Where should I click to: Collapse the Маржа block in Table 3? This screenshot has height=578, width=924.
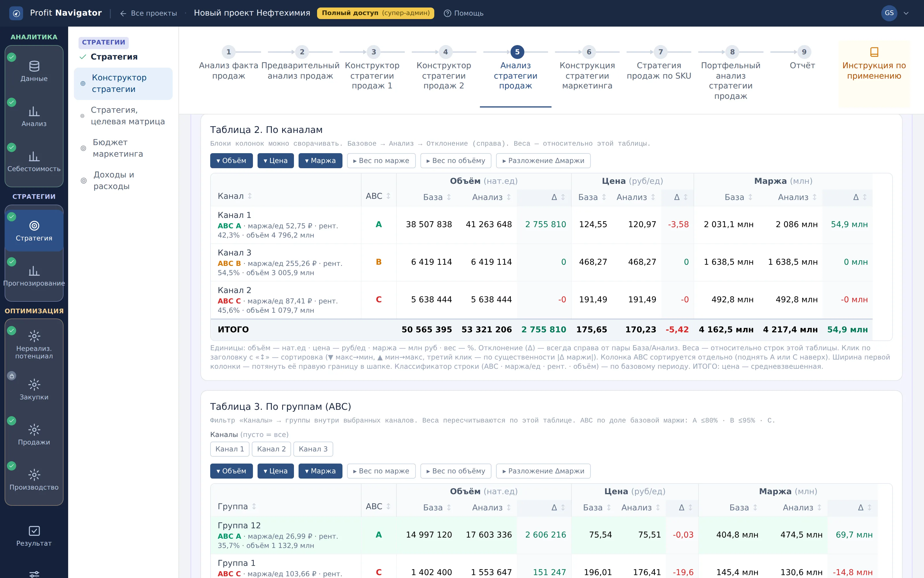320,471
